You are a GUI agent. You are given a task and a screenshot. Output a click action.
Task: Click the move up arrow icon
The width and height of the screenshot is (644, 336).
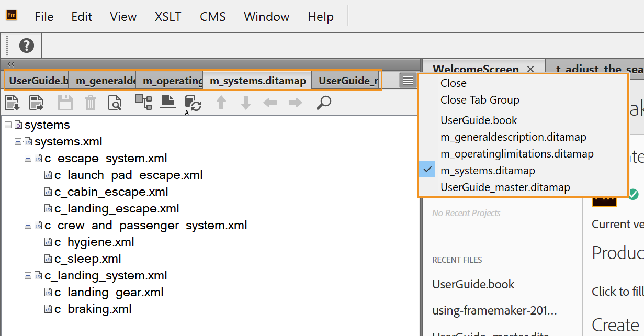221,103
